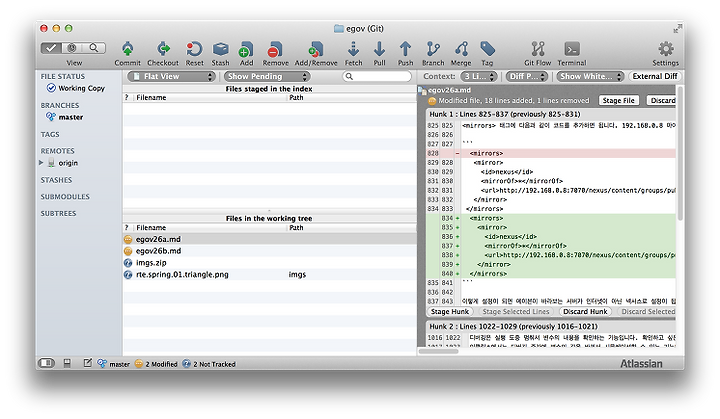Select the master branch in sidebar
This screenshot has height=419, width=720.
click(71, 117)
